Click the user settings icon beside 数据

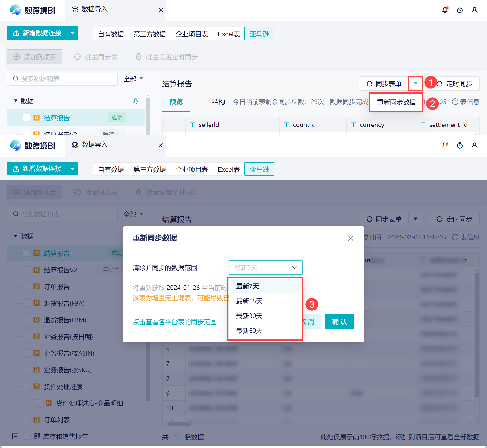(x=136, y=101)
